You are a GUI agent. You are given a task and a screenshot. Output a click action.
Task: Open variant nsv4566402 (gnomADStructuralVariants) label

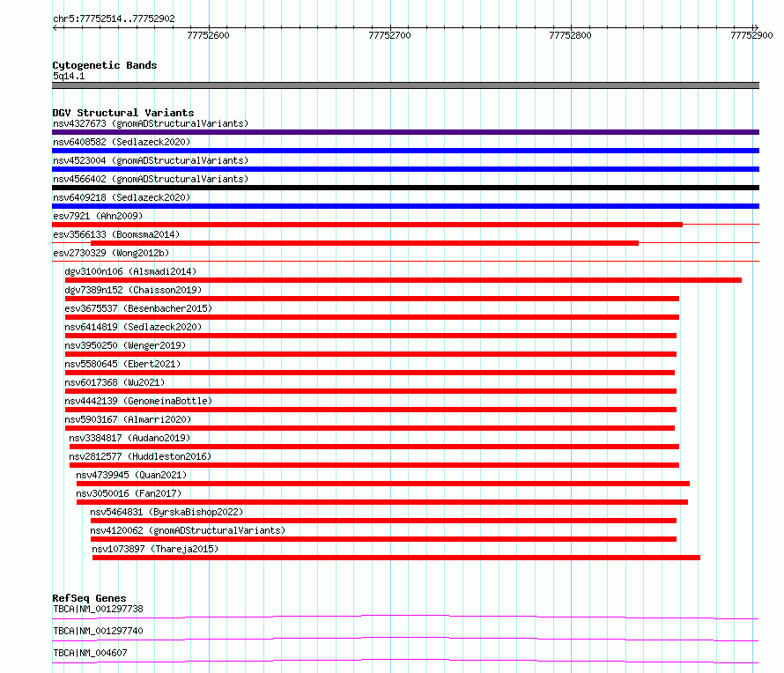coord(151,179)
